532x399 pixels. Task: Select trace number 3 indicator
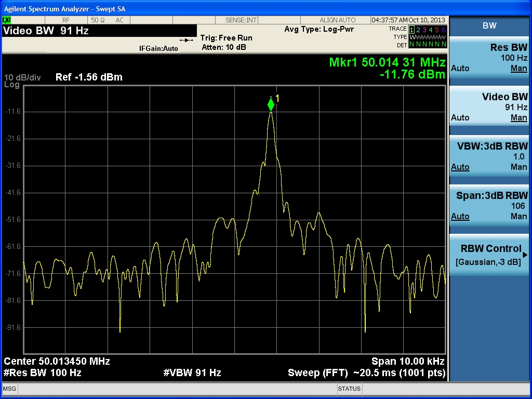click(424, 30)
